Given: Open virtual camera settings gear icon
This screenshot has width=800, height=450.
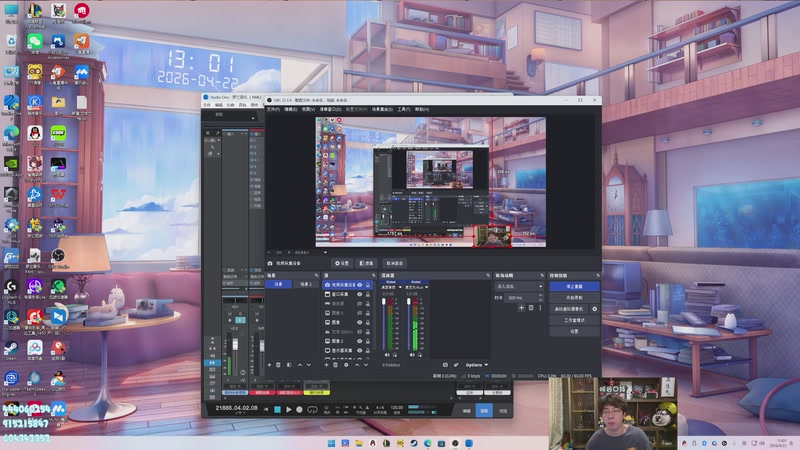Looking at the screenshot, I should coord(594,309).
